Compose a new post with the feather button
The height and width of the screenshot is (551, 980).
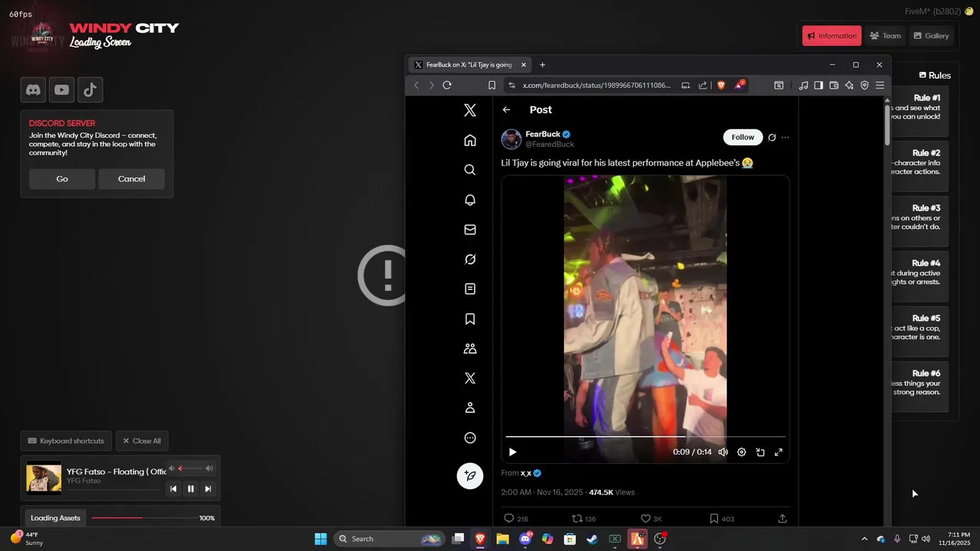tap(470, 476)
